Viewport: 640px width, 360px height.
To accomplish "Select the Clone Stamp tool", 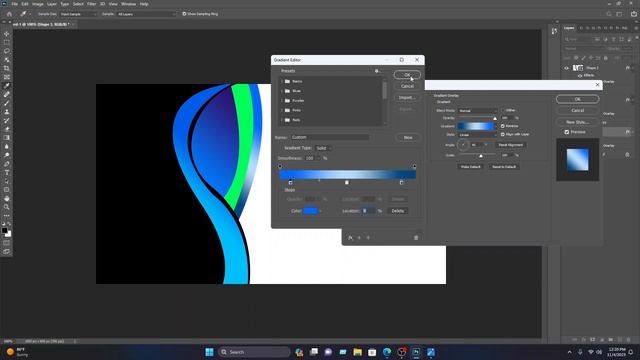I will [7, 111].
